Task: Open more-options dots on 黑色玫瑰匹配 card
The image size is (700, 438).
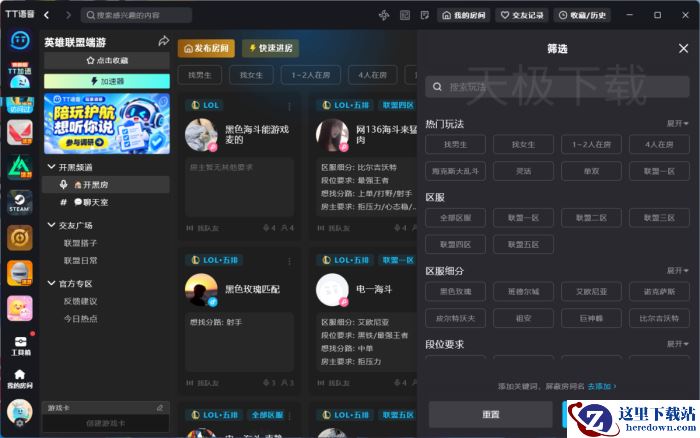Action: point(289,261)
